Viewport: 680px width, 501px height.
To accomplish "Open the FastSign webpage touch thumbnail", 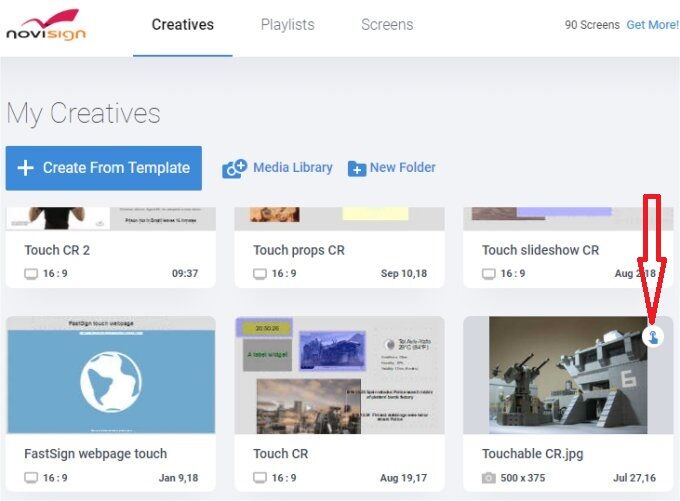I will (x=111, y=375).
